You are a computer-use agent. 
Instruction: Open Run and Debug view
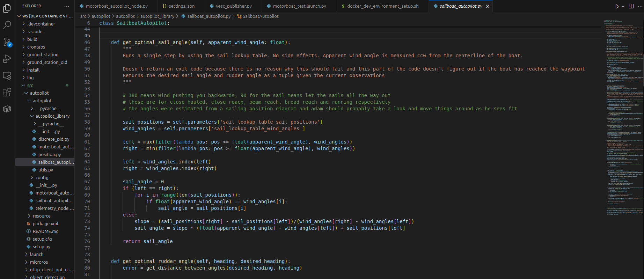7,59
